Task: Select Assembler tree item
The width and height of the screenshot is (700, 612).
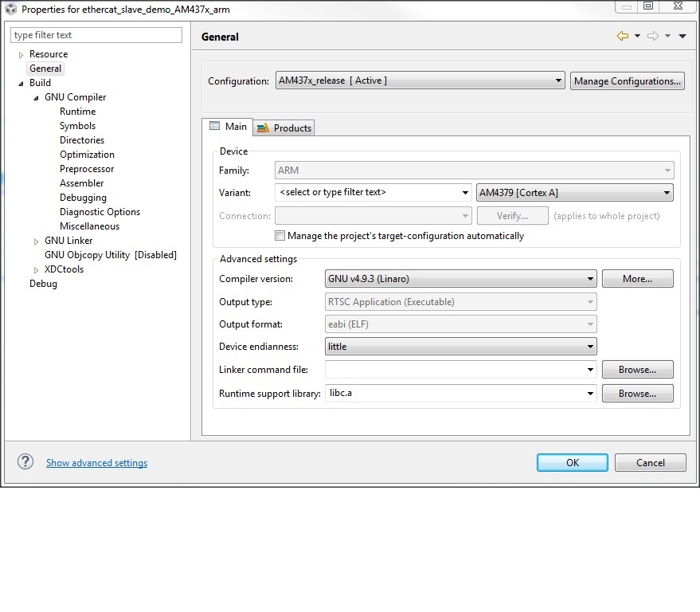Action: click(82, 183)
